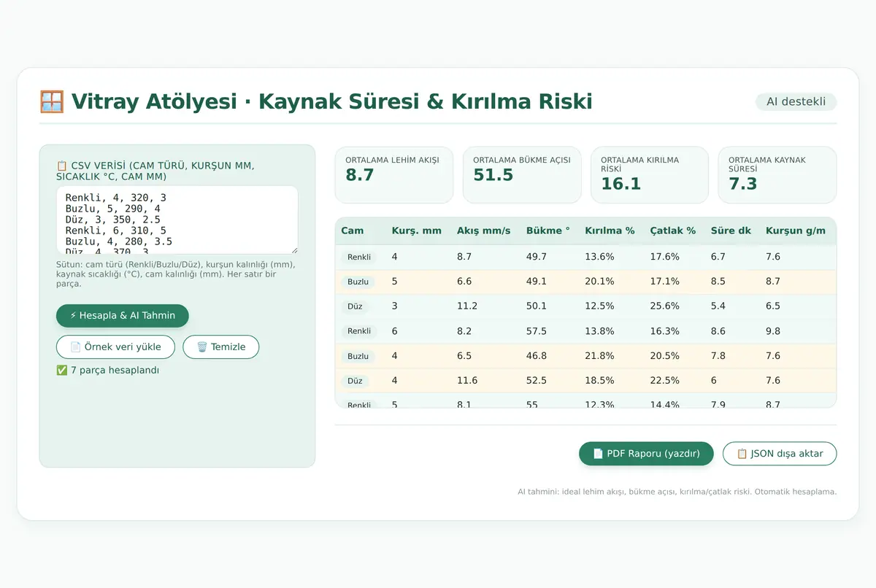Click the 22.5% crack value

tap(665, 381)
